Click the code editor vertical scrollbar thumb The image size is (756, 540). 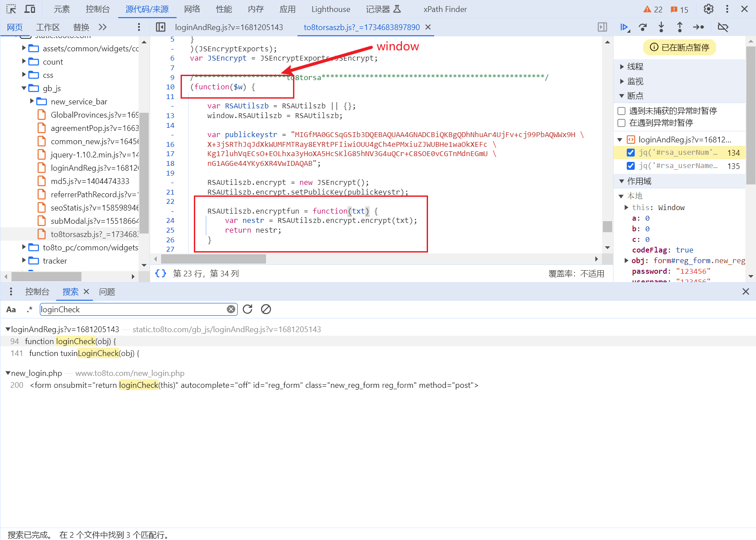pos(607,226)
